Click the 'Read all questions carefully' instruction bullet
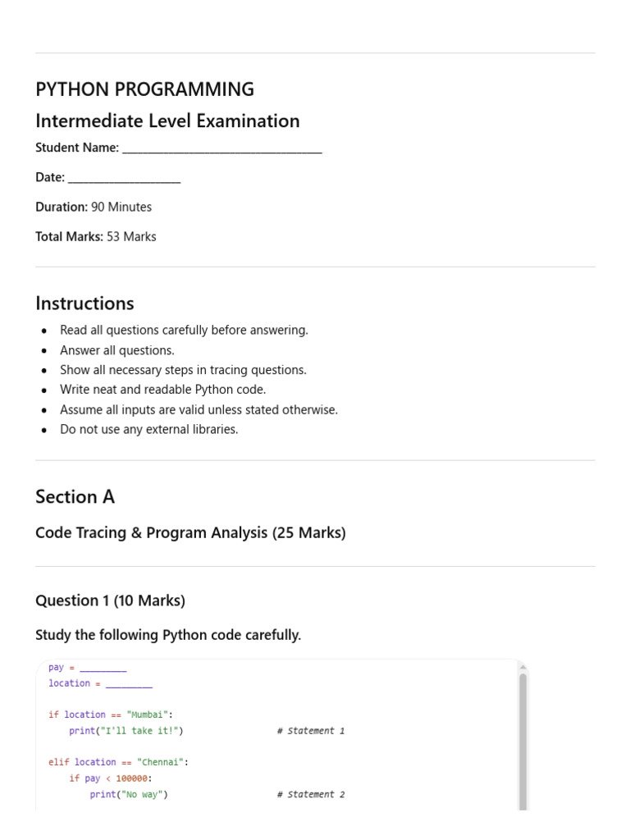Screen dimensions: 630x840 (x=184, y=330)
